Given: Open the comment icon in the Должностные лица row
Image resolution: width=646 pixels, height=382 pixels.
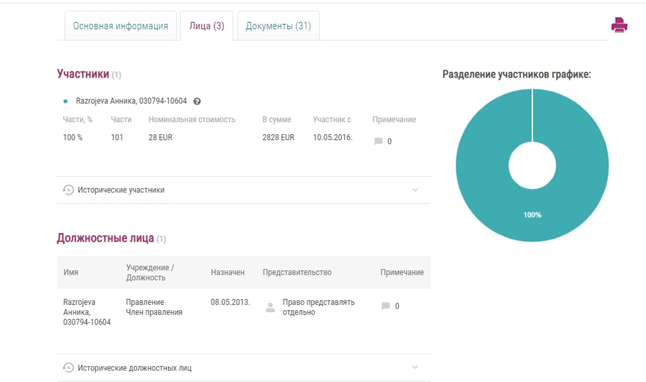Looking at the screenshot, I should [x=386, y=306].
